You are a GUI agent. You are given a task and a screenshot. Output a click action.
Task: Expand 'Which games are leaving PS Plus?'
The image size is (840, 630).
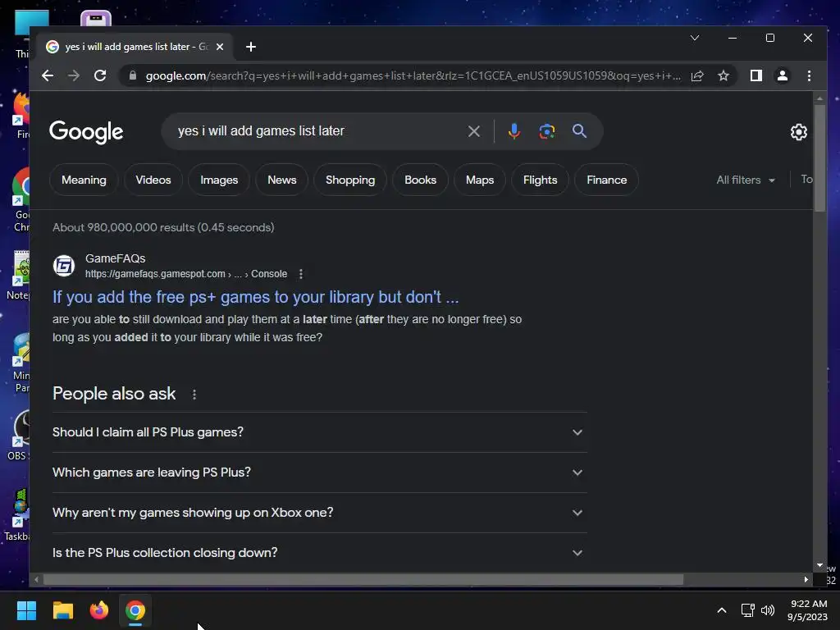click(320, 472)
